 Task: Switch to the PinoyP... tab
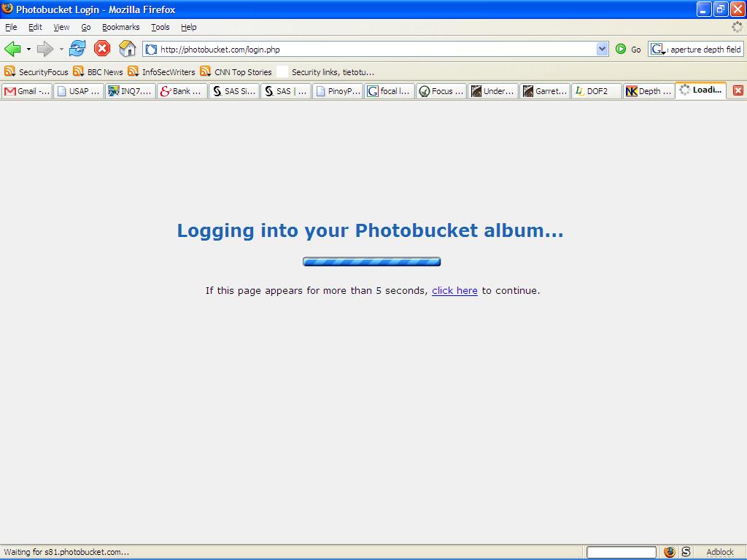[x=338, y=91]
